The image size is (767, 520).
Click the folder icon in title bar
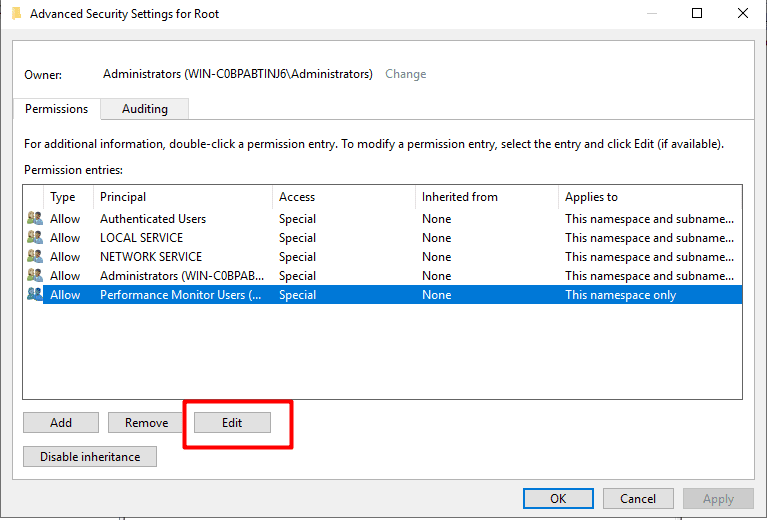pyautogui.click(x=16, y=13)
